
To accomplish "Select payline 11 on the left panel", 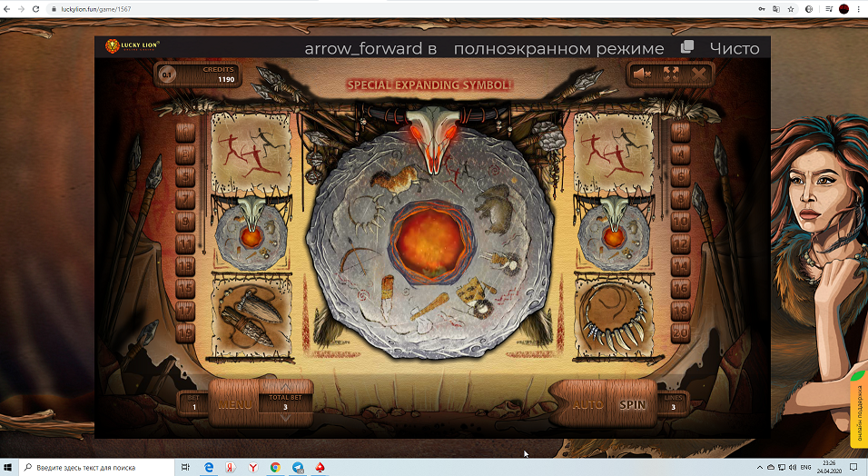I will [x=185, y=243].
